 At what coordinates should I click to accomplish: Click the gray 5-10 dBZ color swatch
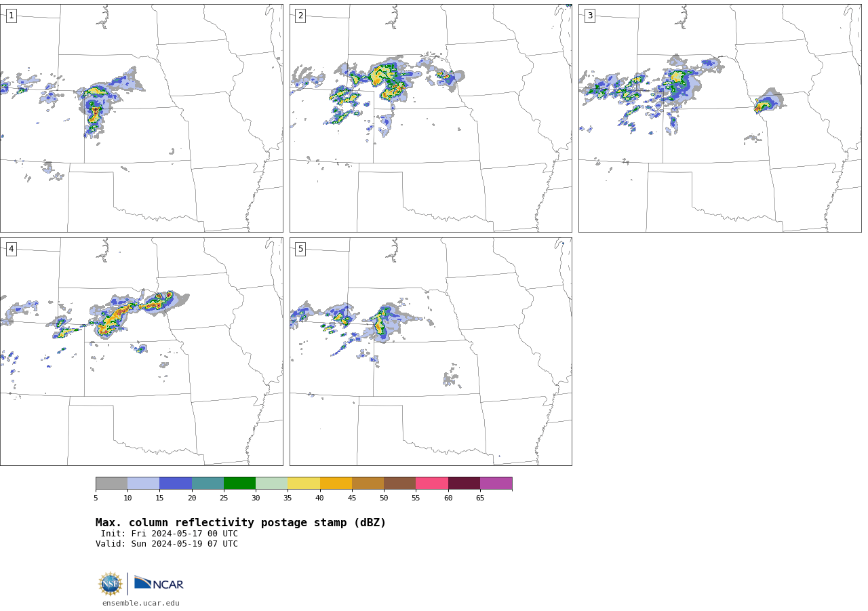[111, 484]
